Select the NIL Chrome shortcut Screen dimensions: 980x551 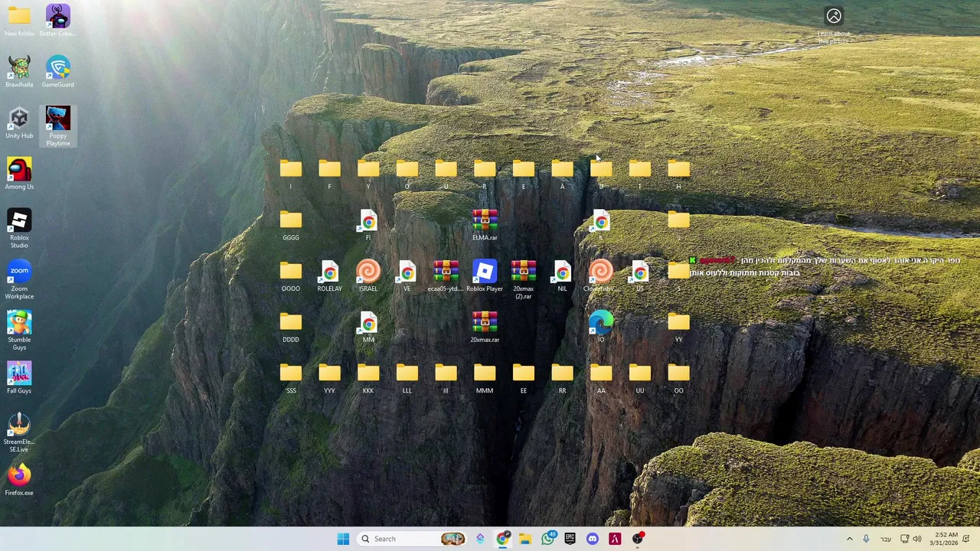(x=562, y=275)
